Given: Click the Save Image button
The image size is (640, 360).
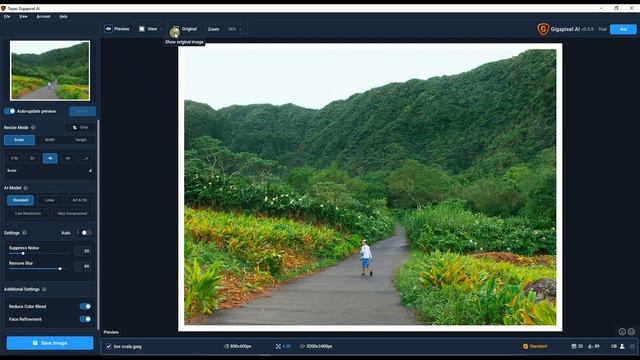Looking at the screenshot, I should pos(50,343).
